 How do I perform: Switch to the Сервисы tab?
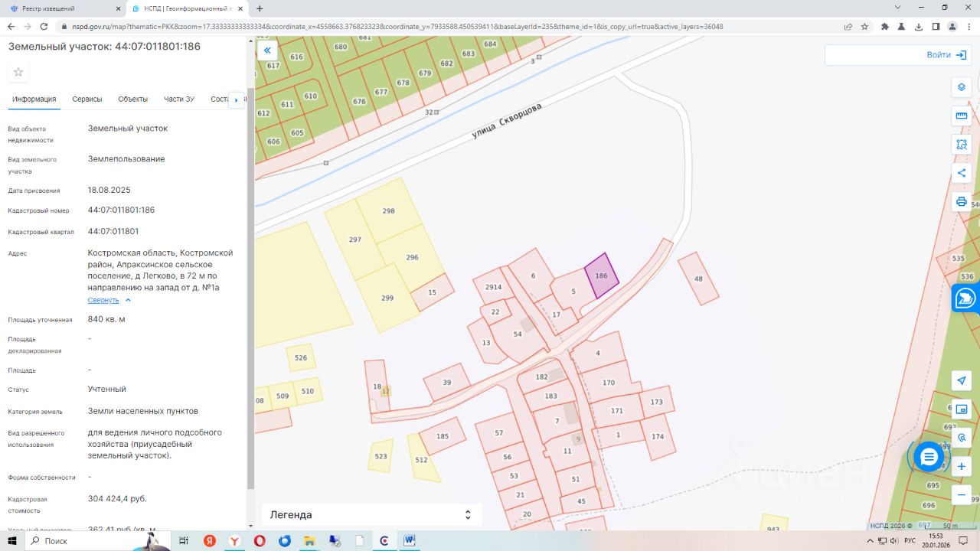pos(87,99)
